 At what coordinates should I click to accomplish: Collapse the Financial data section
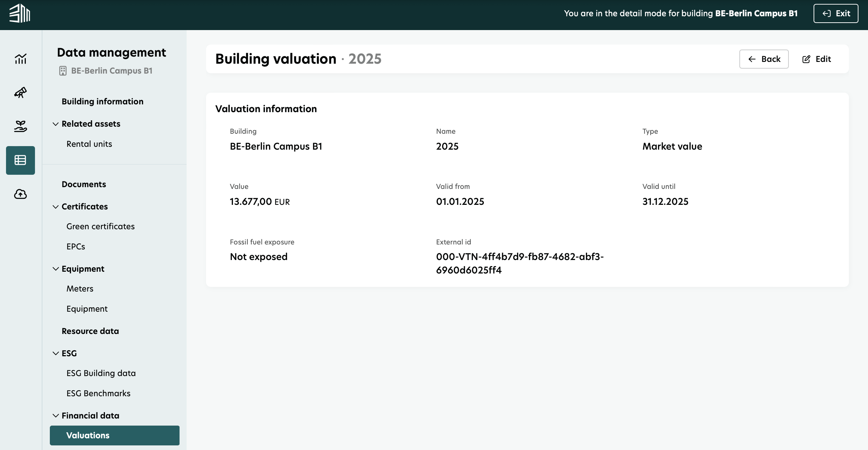tap(56, 415)
